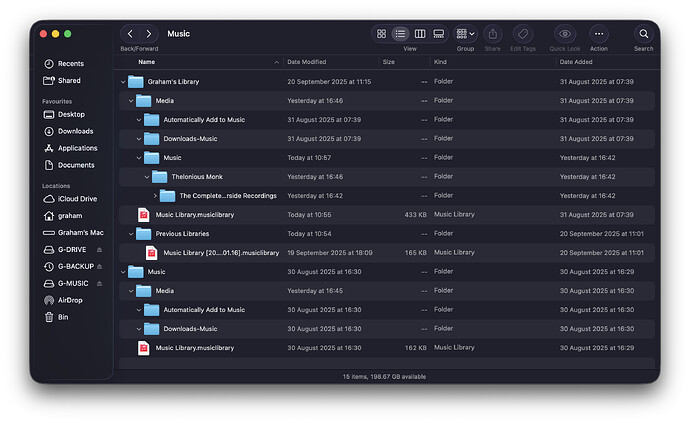Open Downloads in the sidebar
The width and height of the screenshot is (690, 423).
click(x=69, y=131)
